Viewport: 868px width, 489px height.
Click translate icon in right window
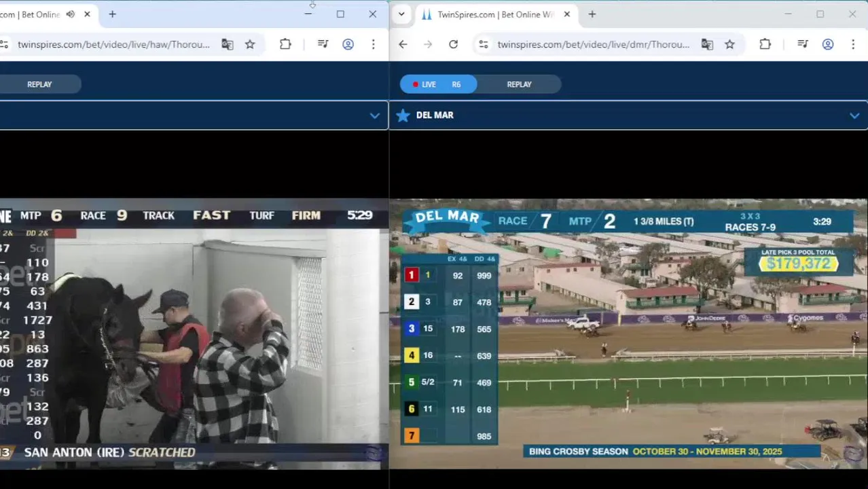[x=707, y=44]
